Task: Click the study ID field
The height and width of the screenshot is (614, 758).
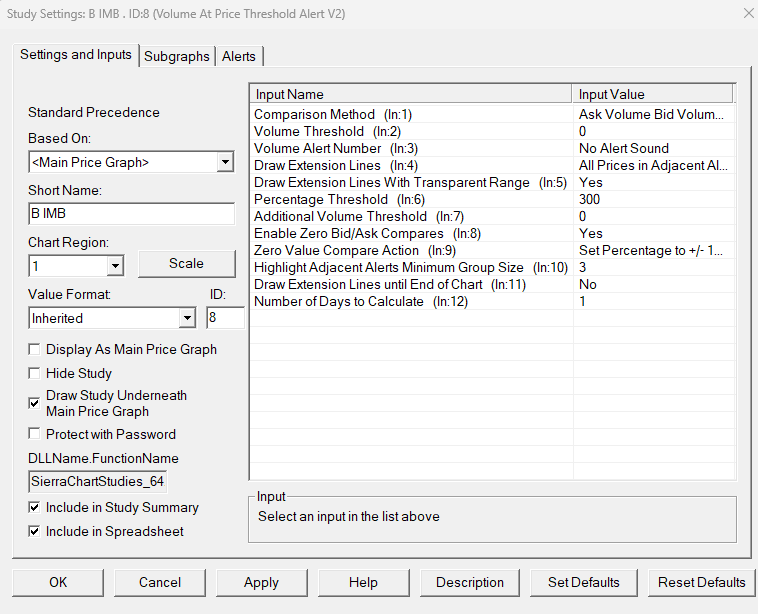Action: click(225, 318)
